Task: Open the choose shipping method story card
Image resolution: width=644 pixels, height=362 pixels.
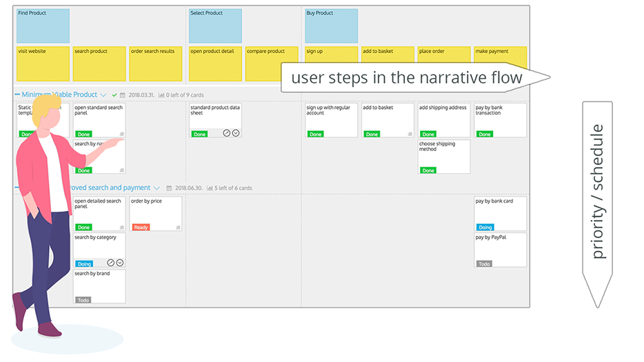Action: pos(444,157)
